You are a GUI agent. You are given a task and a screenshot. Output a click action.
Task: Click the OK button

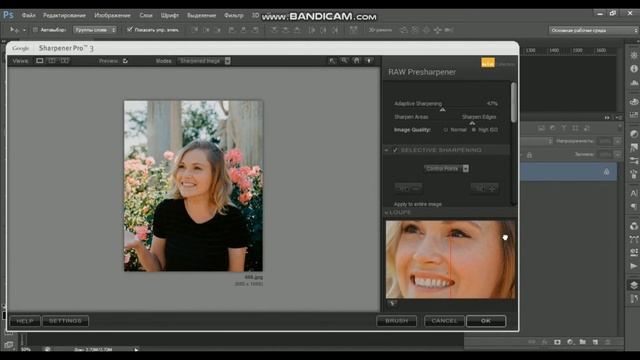click(486, 321)
